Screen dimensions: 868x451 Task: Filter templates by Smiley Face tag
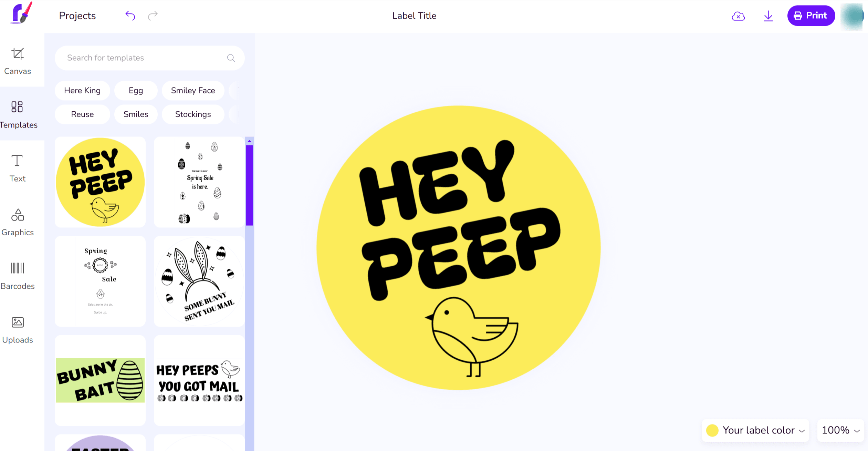[x=193, y=90]
